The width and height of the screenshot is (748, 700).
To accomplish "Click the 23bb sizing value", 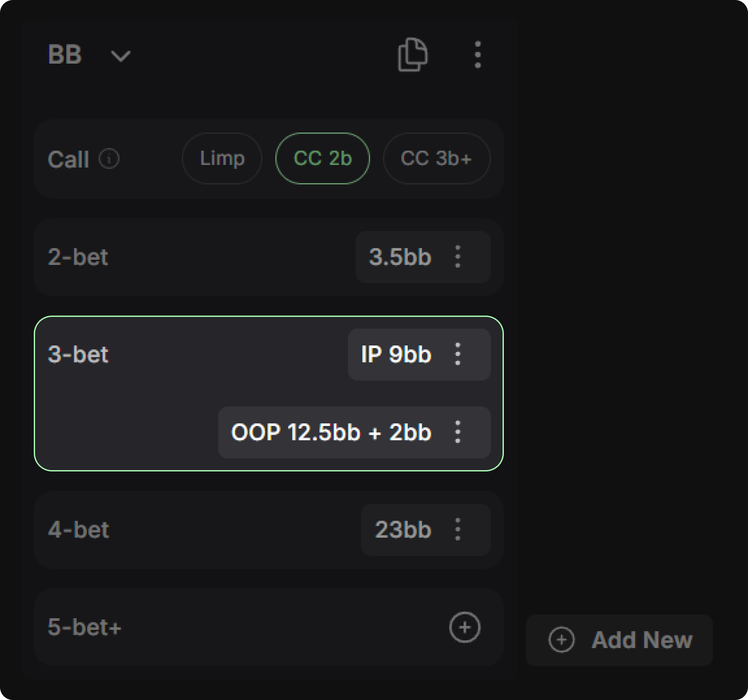I will (x=403, y=530).
